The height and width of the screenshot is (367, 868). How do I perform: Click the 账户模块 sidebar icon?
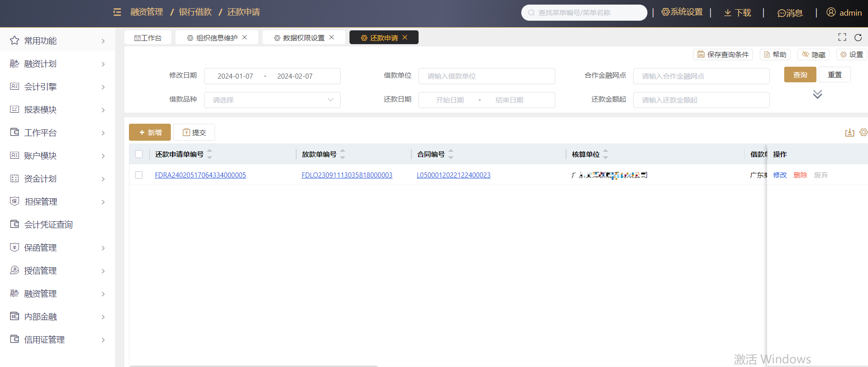click(x=14, y=155)
